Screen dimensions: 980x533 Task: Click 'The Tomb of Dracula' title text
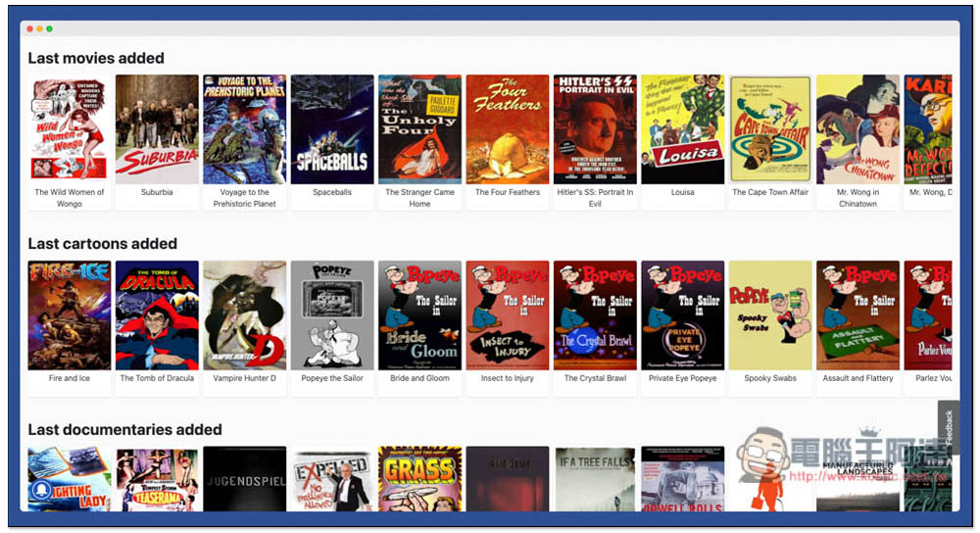tap(157, 378)
